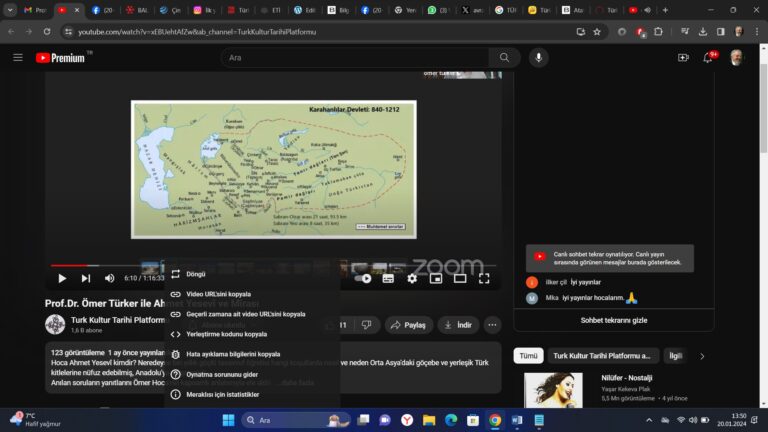Toggle autoplay switch in player
This screenshot has width=768, height=432.
click(363, 278)
